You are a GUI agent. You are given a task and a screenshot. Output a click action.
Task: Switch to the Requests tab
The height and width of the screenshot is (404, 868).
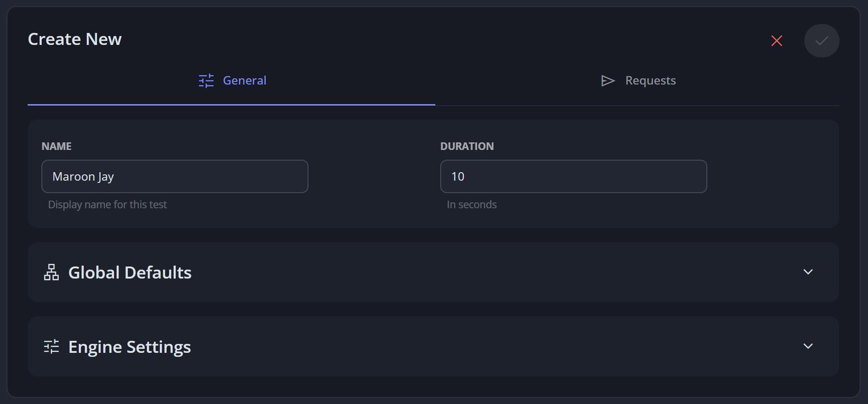[x=637, y=81]
